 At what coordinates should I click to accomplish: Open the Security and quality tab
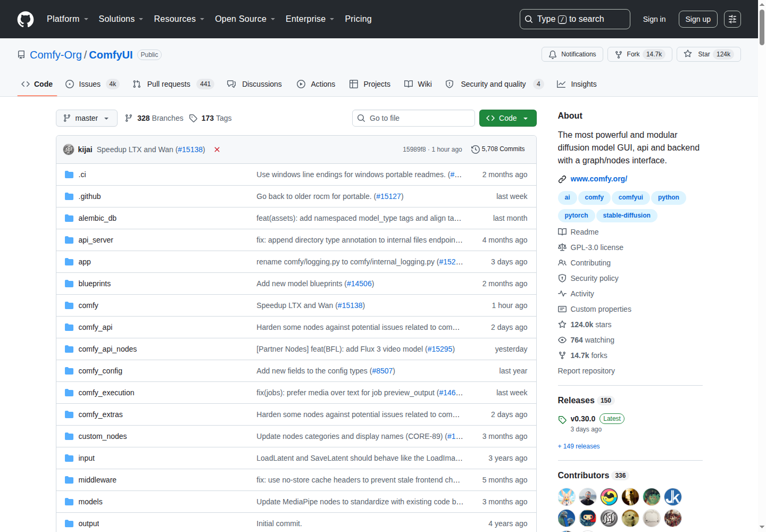point(495,84)
